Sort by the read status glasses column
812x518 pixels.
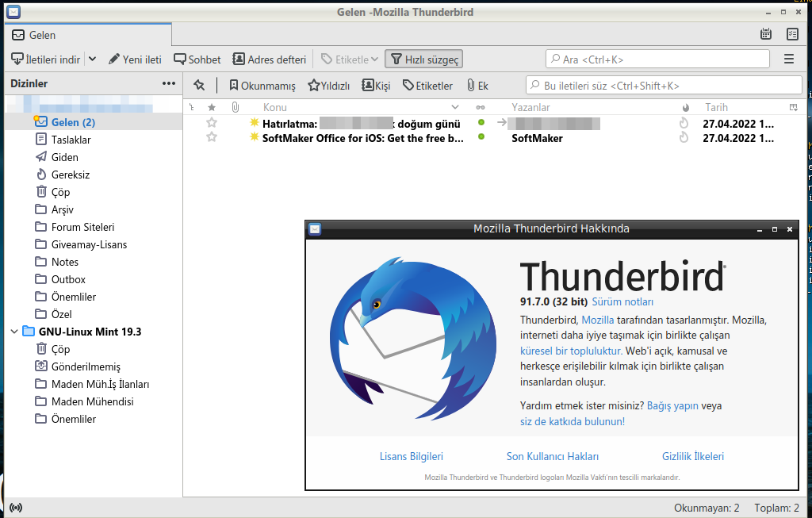481,107
